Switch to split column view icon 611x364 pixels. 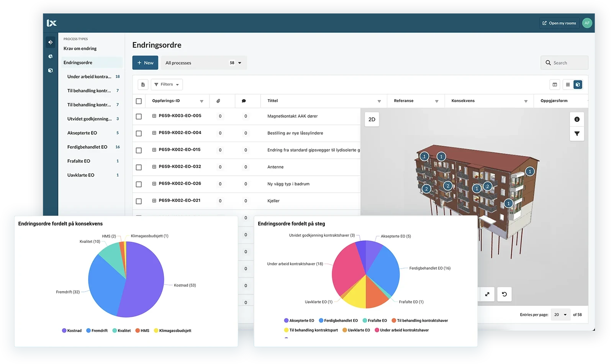[x=554, y=85]
